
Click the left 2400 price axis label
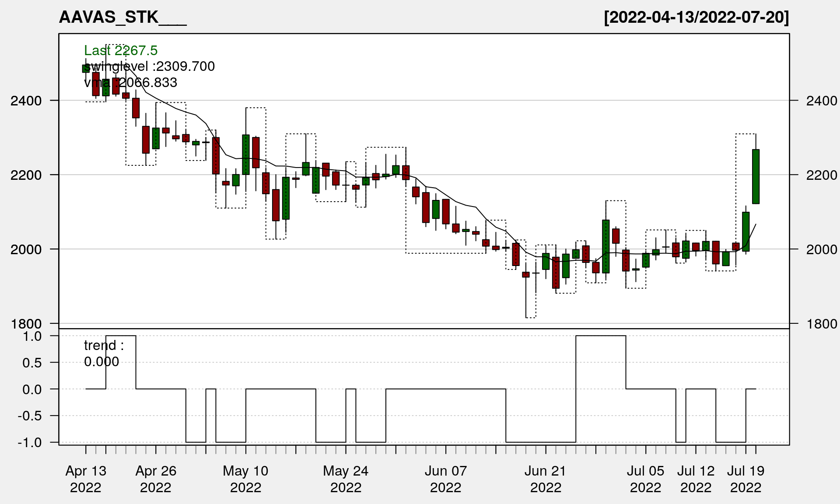(26, 101)
